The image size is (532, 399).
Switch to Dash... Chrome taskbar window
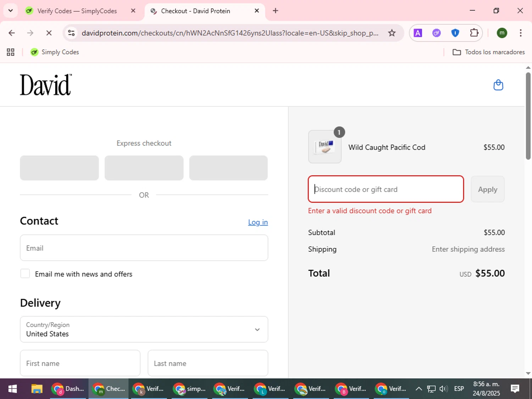[x=68, y=389]
